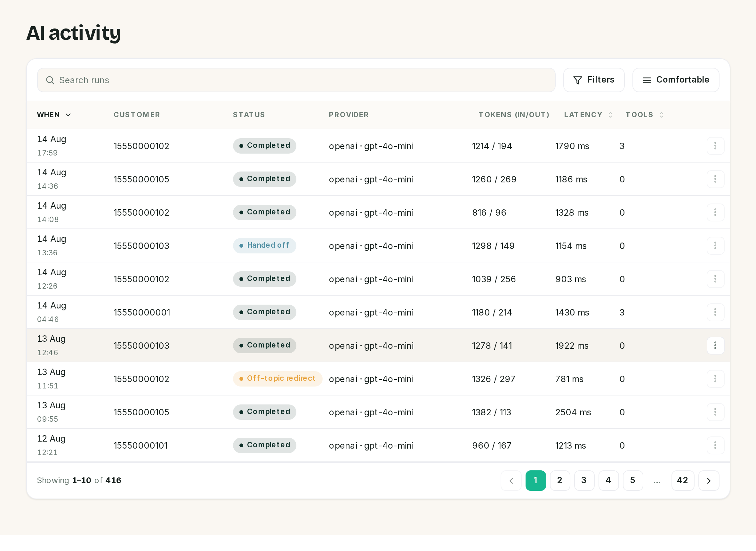The height and width of the screenshot is (551, 756).
Task: Click the STATUS column header
Action: coord(249,115)
